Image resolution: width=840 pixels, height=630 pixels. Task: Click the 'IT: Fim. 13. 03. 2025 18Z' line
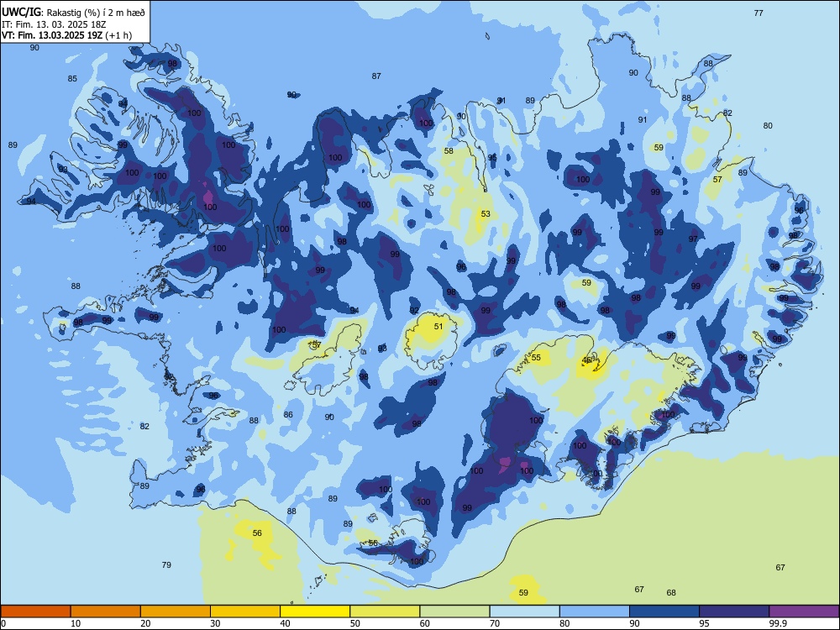point(54,24)
